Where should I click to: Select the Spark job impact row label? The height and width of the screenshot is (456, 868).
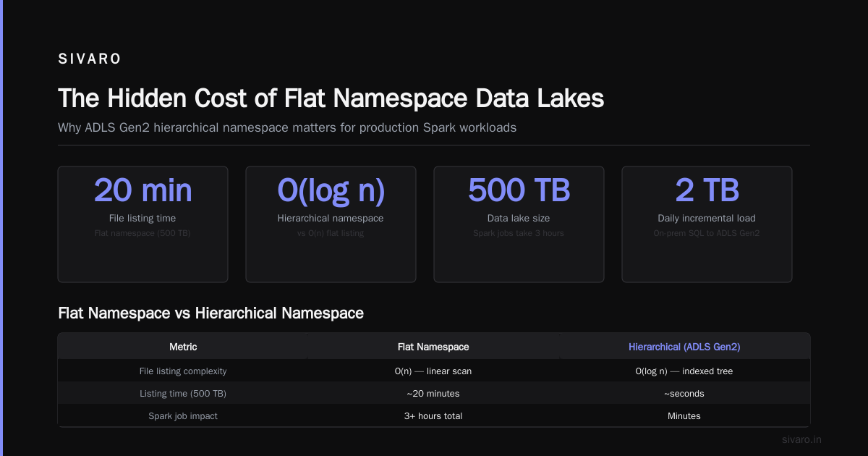[x=183, y=415]
